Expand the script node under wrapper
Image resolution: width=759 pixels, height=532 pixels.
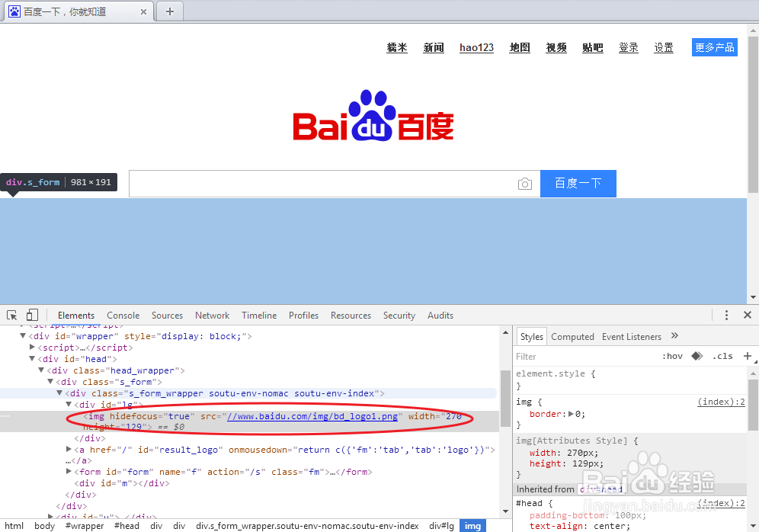coord(32,347)
